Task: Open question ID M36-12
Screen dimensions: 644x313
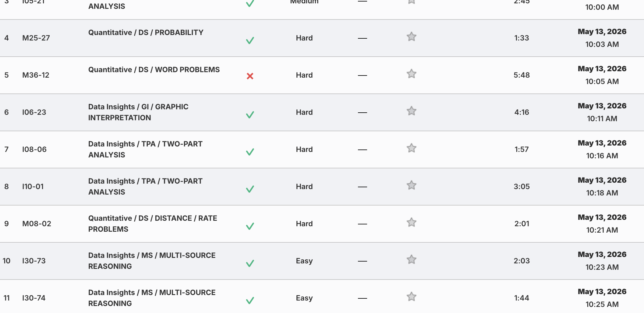Action: pos(36,75)
